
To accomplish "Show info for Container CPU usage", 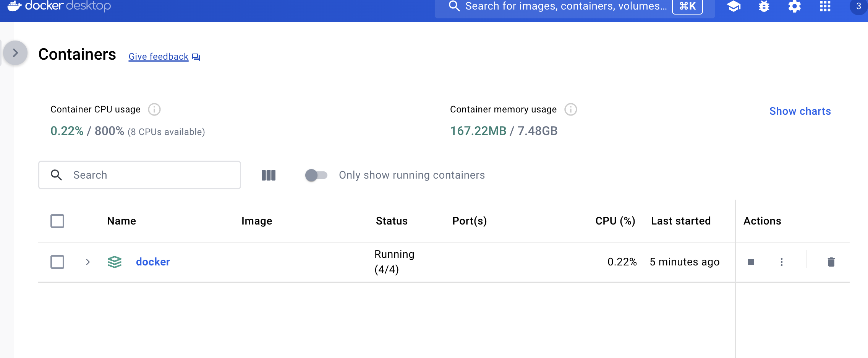I will tap(154, 109).
